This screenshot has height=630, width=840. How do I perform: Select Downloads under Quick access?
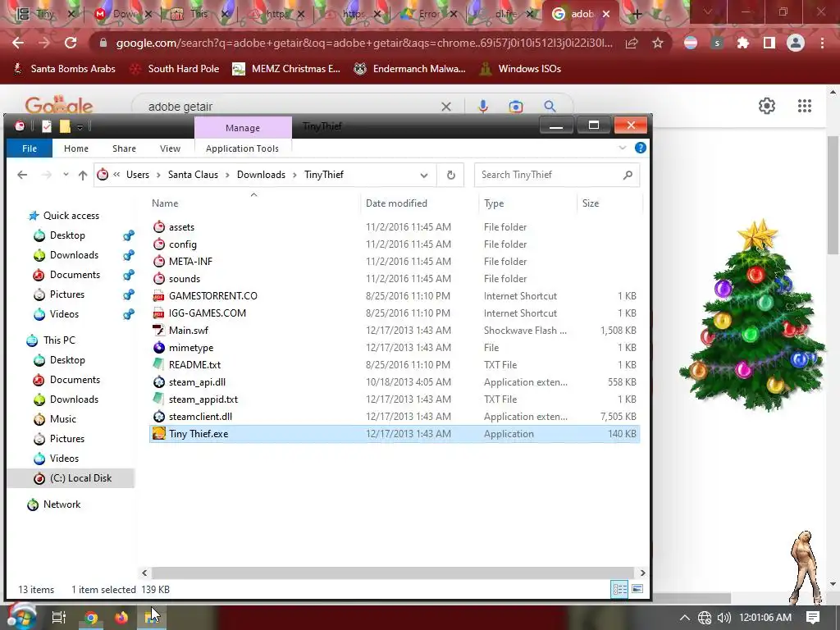coord(74,255)
